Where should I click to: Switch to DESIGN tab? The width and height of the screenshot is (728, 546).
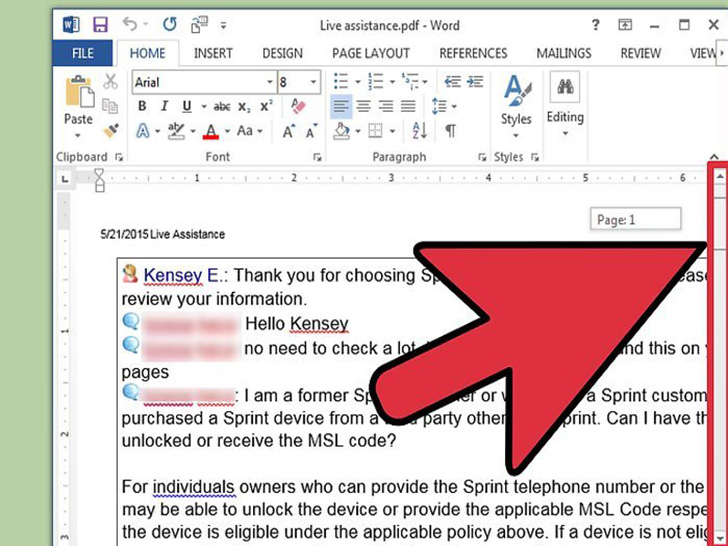pos(282,53)
